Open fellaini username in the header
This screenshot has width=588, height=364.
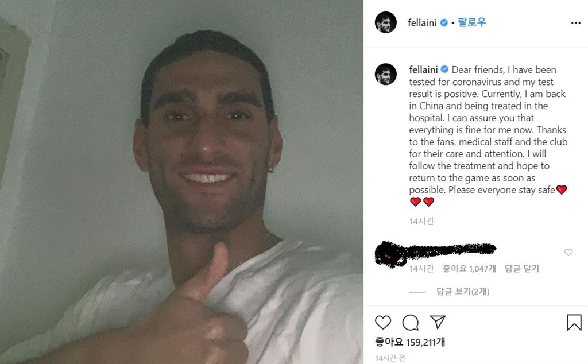pyautogui.click(x=422, y=23)
